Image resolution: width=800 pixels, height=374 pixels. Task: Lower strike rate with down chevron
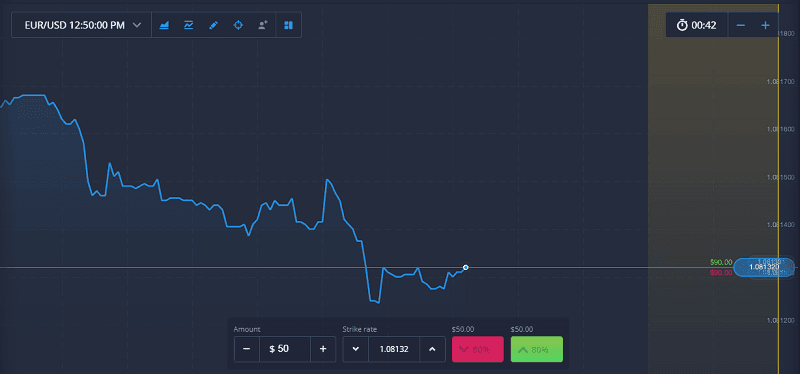[356, 349]
